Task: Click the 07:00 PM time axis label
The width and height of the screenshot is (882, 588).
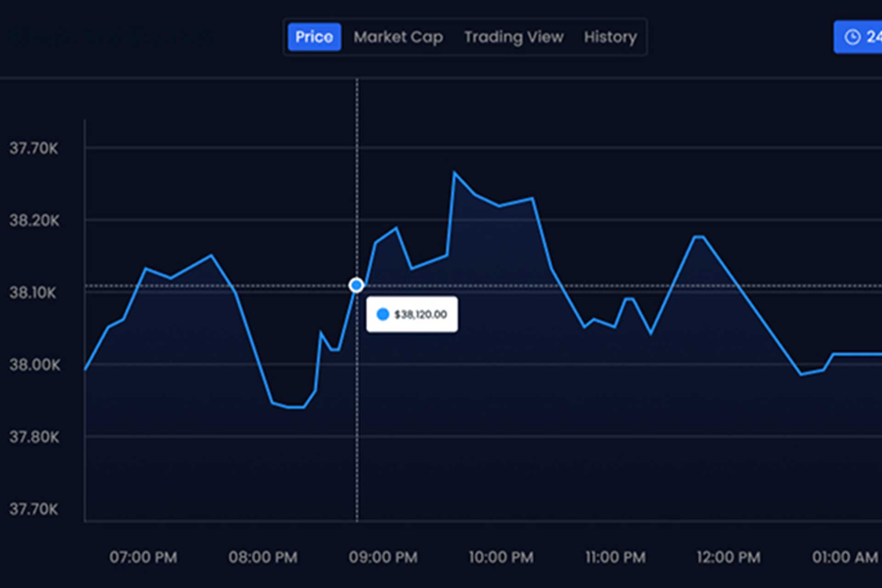Action: (x=143, y=557)
